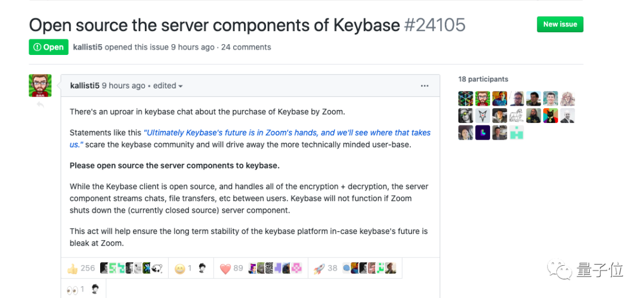Open kallisti5's profile from the comment header
This screenshot has width=644, height=298.
point(85,86)
